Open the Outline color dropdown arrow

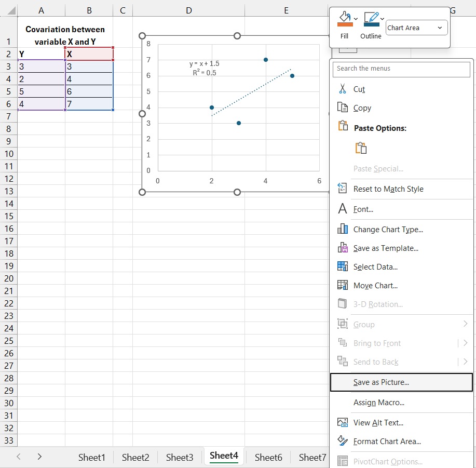pyautogui.click(x=382, y=19)
